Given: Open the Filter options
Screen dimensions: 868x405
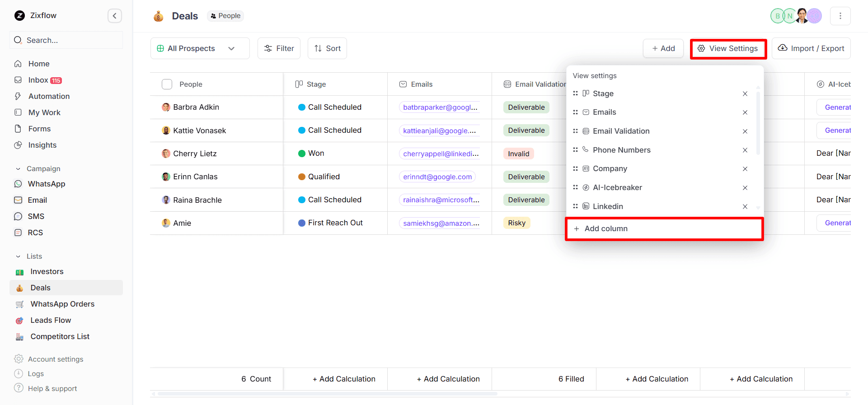Looking at the screenshot, I should pyautogui.click(x=279, y=48).
